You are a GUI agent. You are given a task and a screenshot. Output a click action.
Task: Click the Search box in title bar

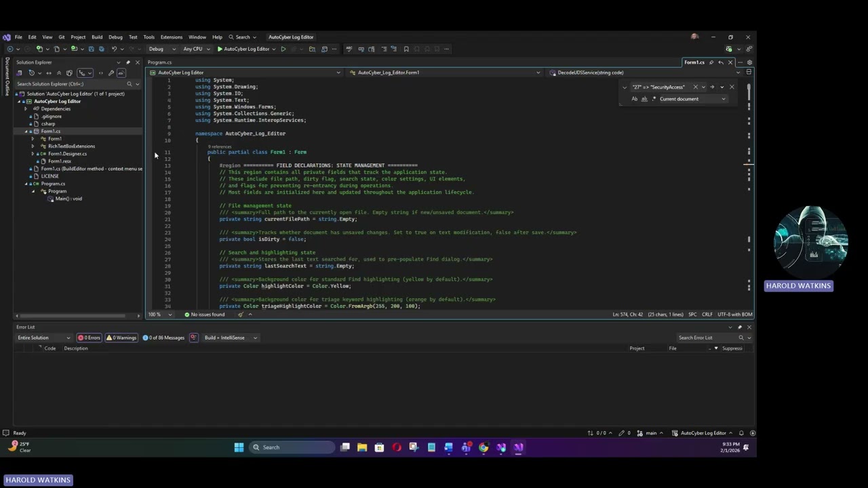point(243,37)
